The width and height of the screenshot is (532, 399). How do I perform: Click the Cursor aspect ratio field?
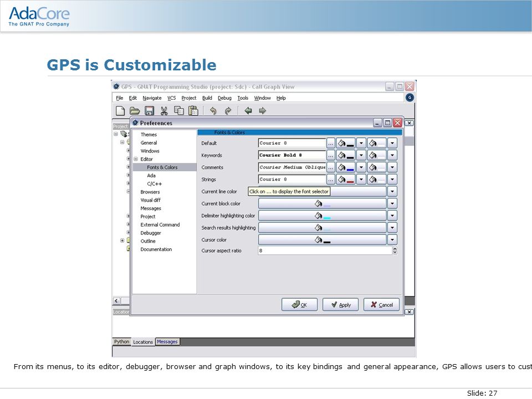[325, 250]
